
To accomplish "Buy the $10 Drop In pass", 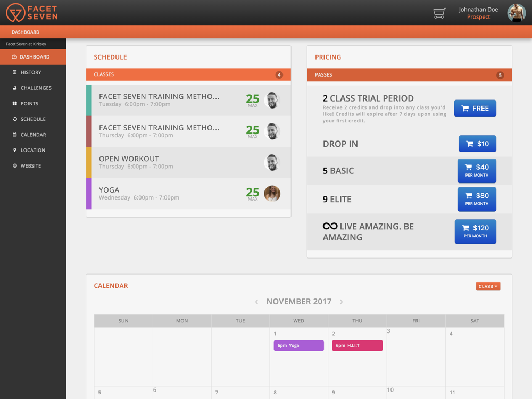I will point(477,144).
